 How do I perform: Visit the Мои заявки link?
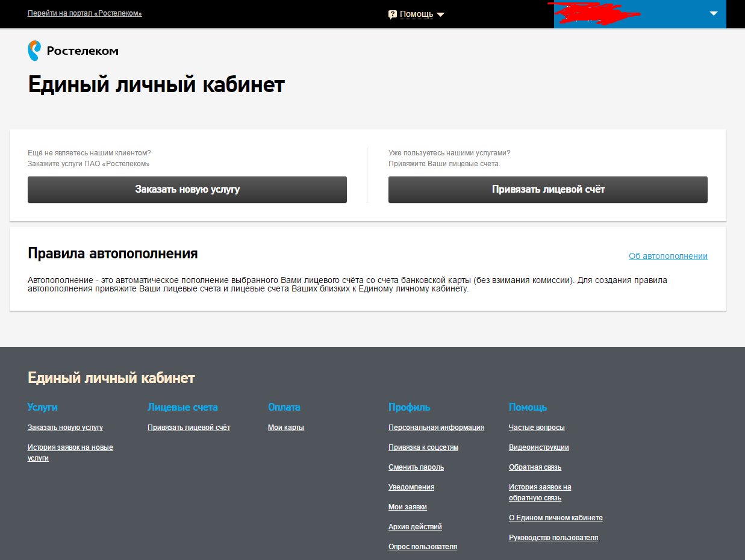tap(408, 507)
